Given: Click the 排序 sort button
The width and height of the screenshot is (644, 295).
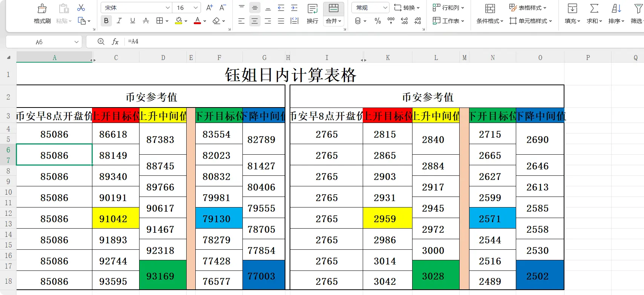Looking at the screenshot, I should pos(616,14).
